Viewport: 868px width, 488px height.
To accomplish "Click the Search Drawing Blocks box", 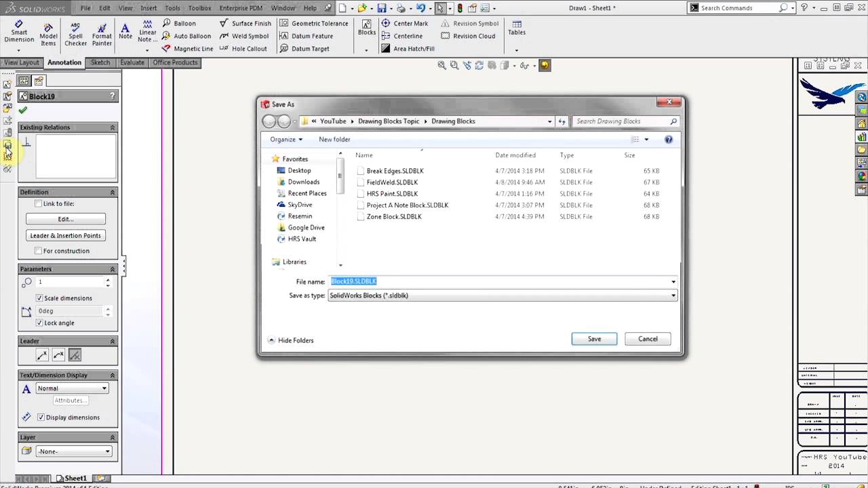I will click(625, 121).
